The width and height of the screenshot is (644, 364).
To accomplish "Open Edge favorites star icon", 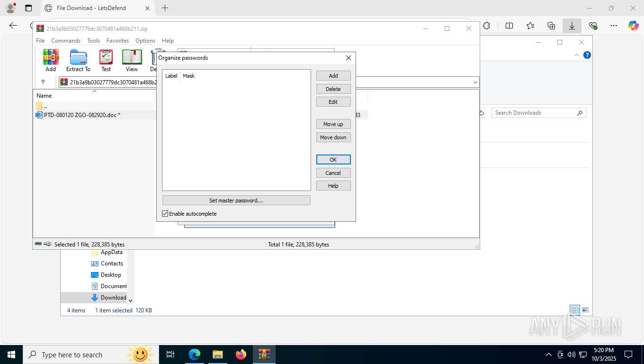I will [x=530, y=26].
